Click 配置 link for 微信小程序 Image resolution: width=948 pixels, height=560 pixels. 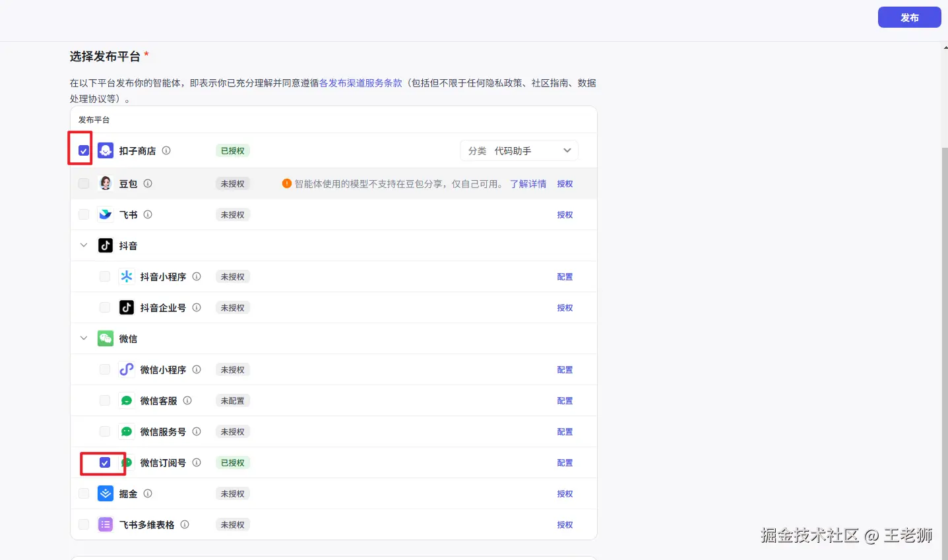pyautogui.click(x=565, y=370)
